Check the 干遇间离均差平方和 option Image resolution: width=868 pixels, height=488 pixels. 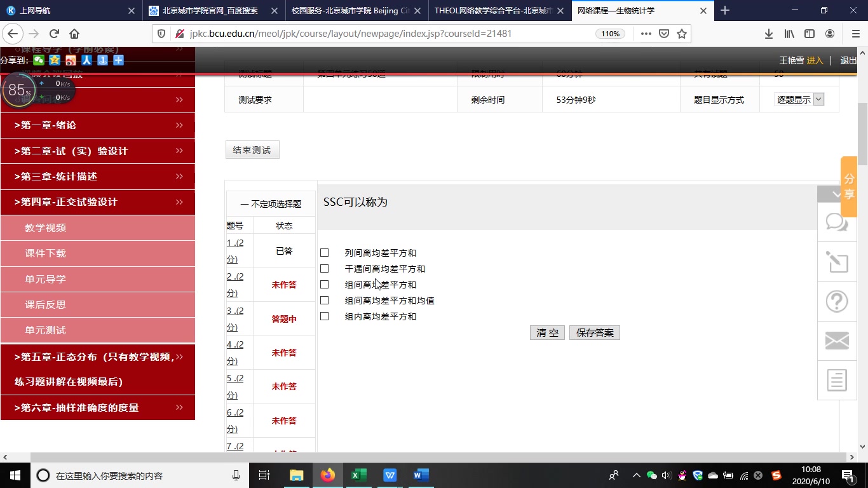tap(324, 269)
